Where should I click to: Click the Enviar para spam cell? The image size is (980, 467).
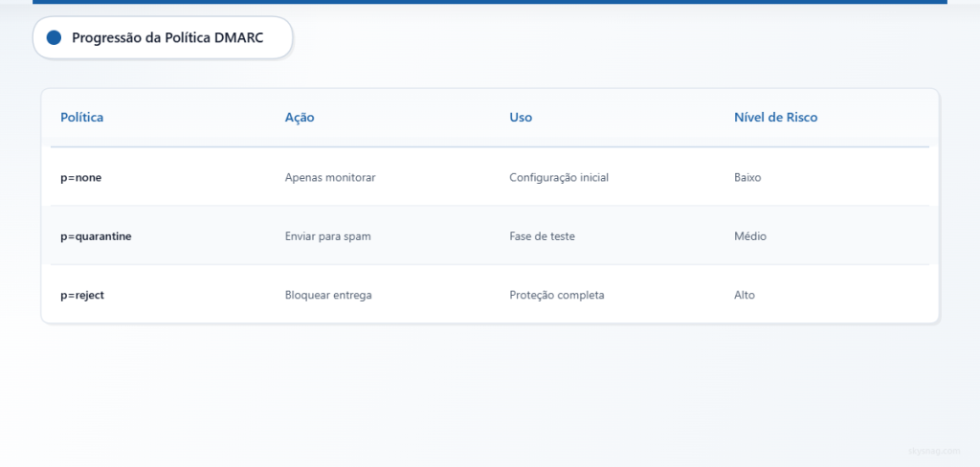pyautogui.click(x=327, y=237)
